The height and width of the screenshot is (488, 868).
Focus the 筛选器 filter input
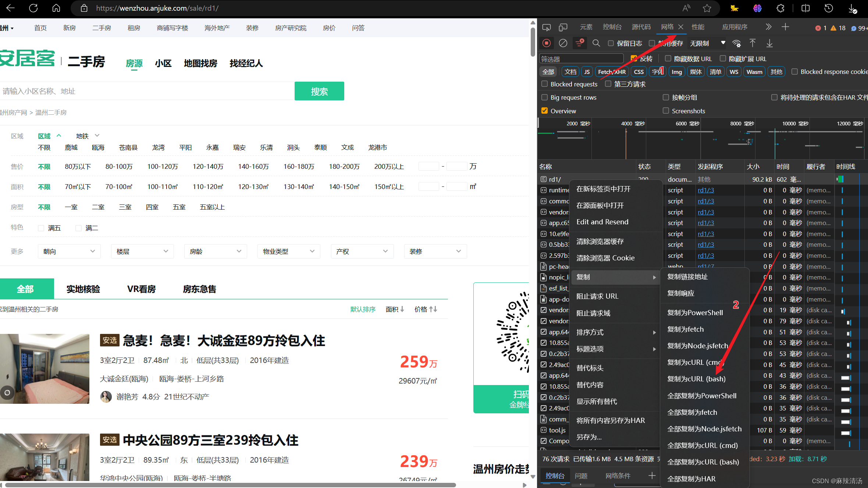point(581,59)
